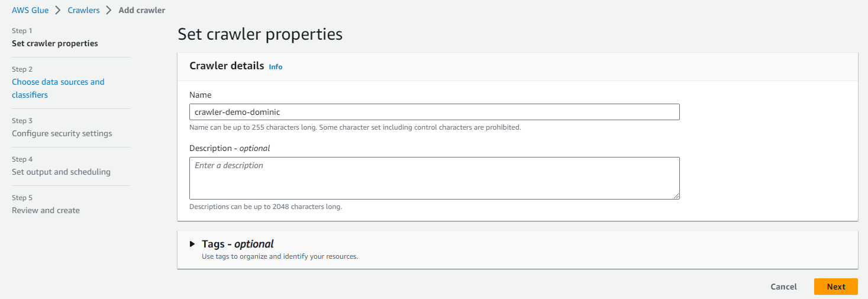Click the Add crawler breadcrumb text
868x299 pixels.
pos(142,10)
